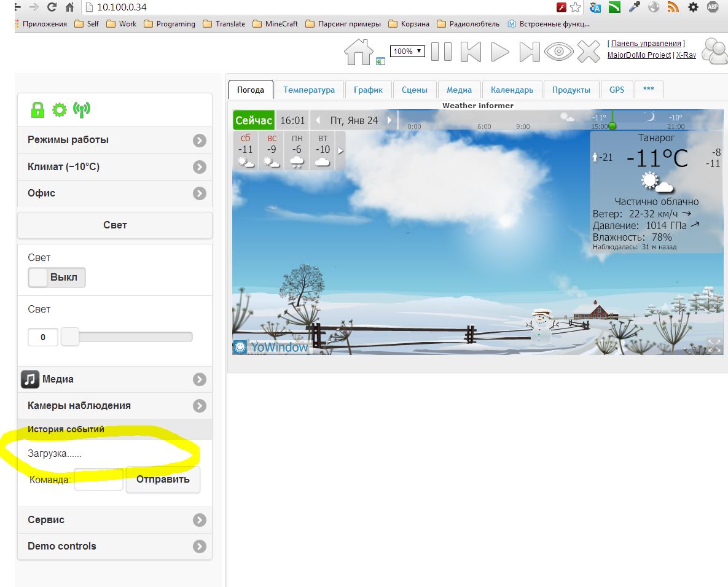The image size is (728, 587).
Task: Open the Programing bookmarks folder
Action: 170,24
